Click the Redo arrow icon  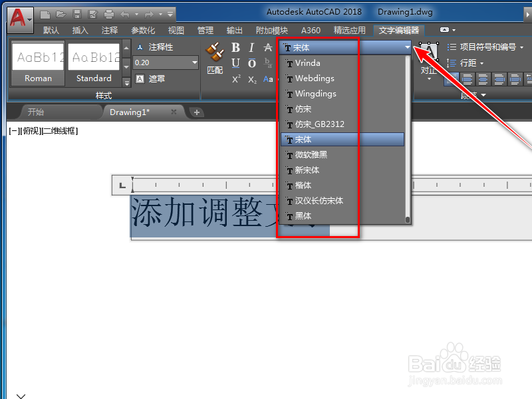pyautogui.click(x=149, y=15)
